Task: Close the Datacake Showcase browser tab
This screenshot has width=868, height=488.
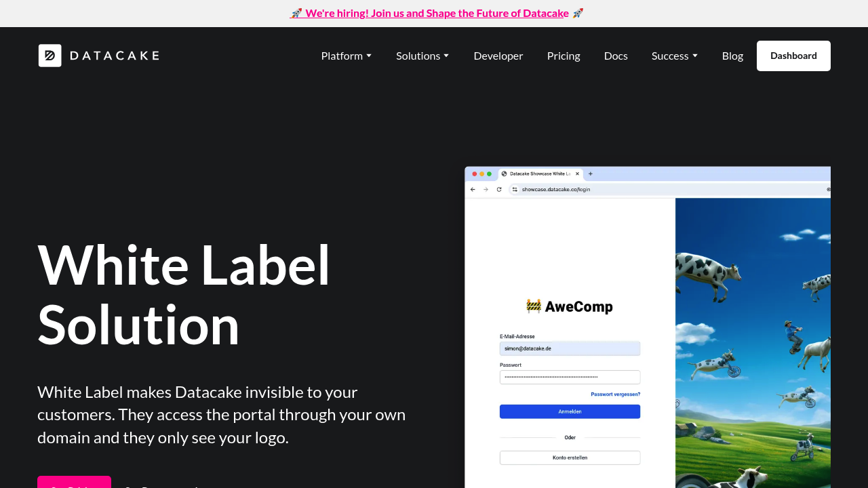Action: point(578,174)
